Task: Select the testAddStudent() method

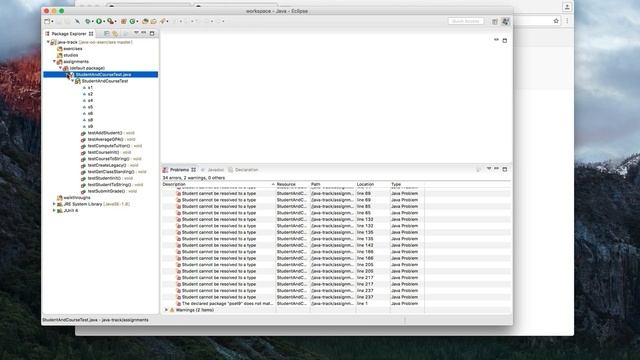Action: click(107, 133)
